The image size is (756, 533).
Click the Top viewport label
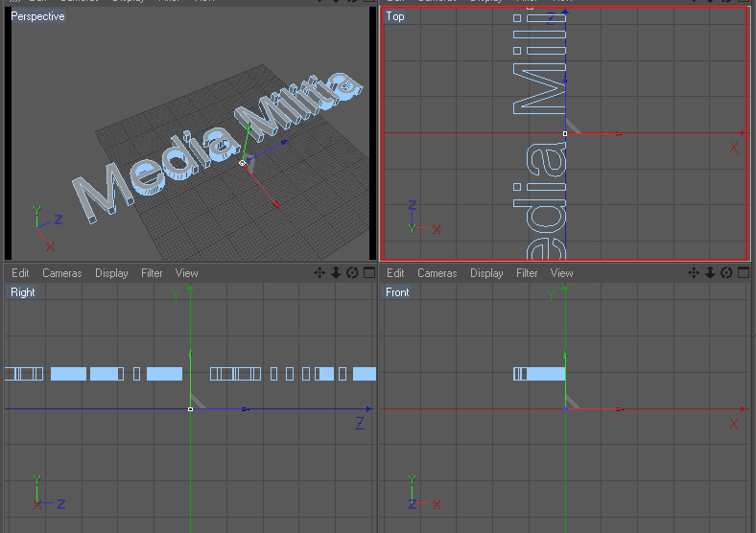click(395, 16)
